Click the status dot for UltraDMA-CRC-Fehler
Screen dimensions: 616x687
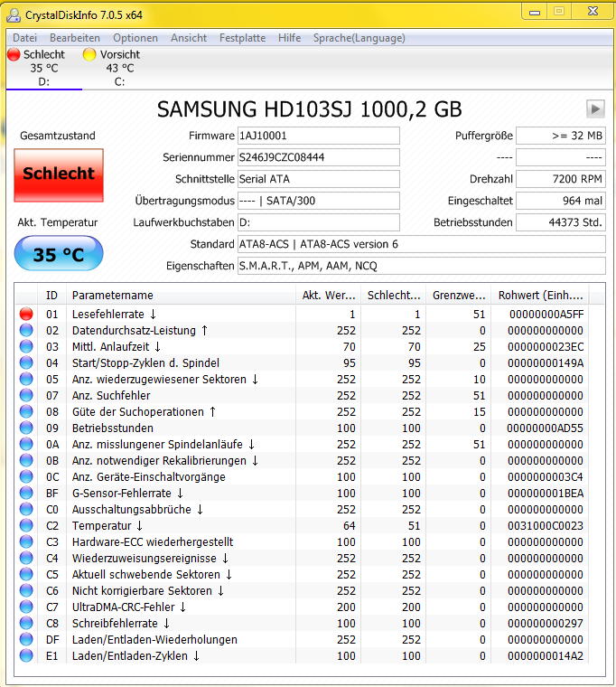tap(26, 607)
